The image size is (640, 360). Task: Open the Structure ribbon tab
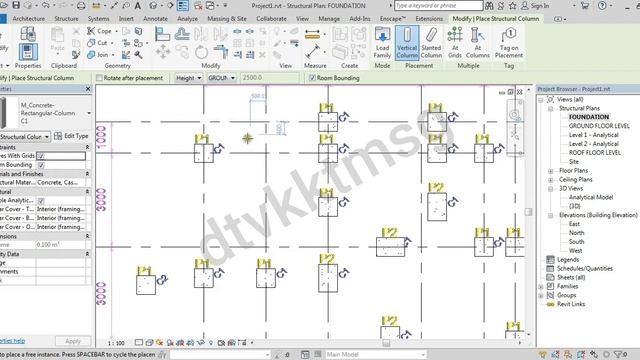click(66, 19)
